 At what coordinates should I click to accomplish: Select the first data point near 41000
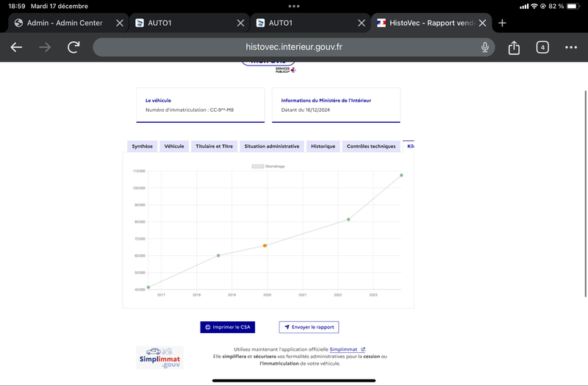148,287
